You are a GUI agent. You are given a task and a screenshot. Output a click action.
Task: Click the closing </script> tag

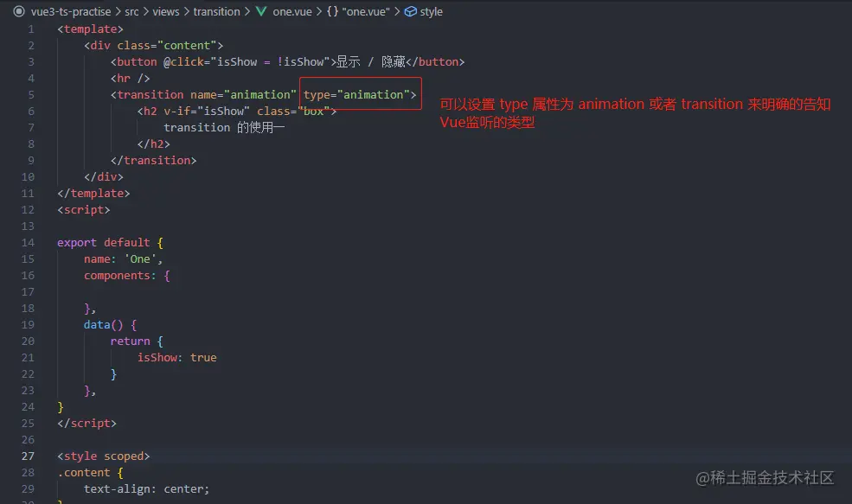pos(87,423)
